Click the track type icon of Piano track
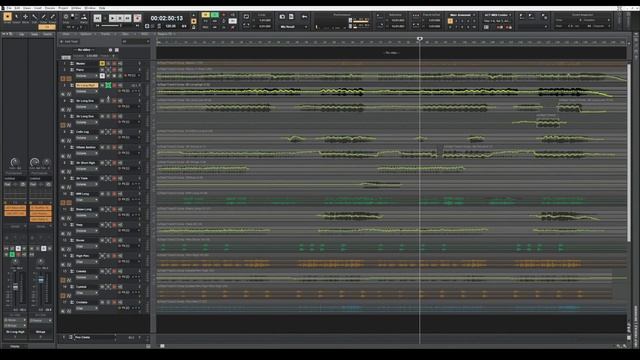The image size is (640, 360). (x=72, y=70)
